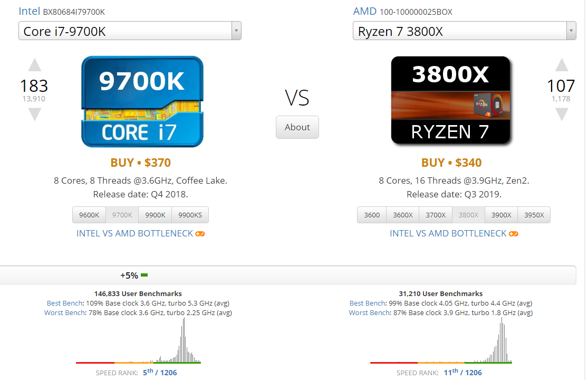Click the 146,833 User Benchmarks text
Viewport: 588px width, 380px height.
pos(138,294)
